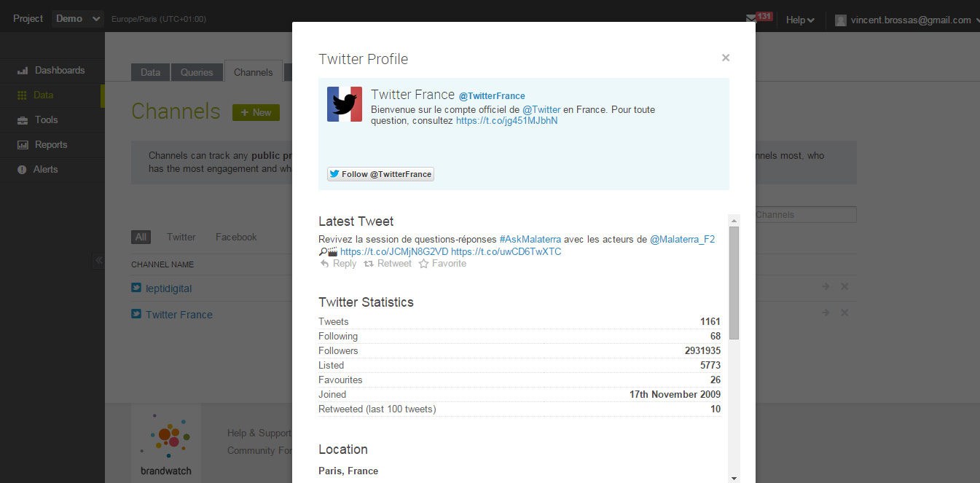Click arrow icon in Twitter France row
Screen dimensions: 980x483
826,313
